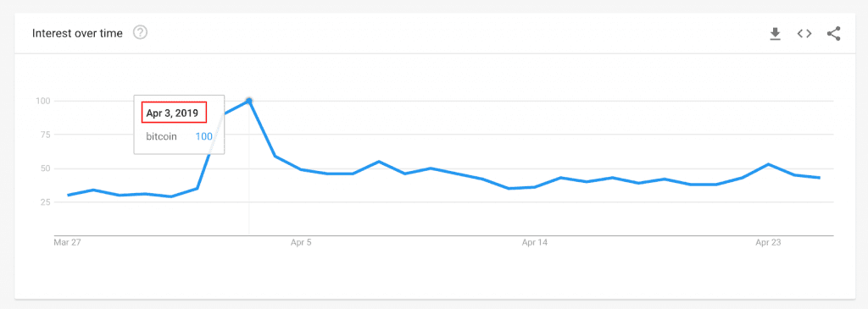The image size is (868, 309).
Task: Select the small peak near Apr 23
Action: [768, 164]
